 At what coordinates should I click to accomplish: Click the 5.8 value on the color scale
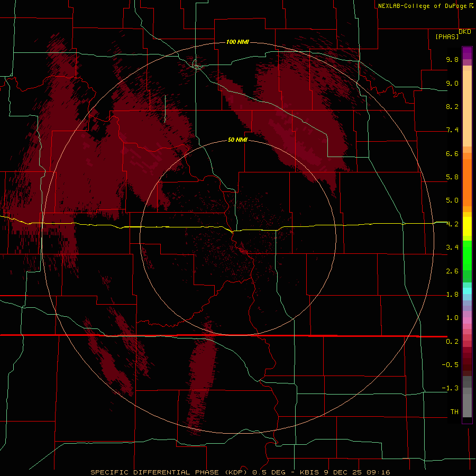tap(452, 177)
